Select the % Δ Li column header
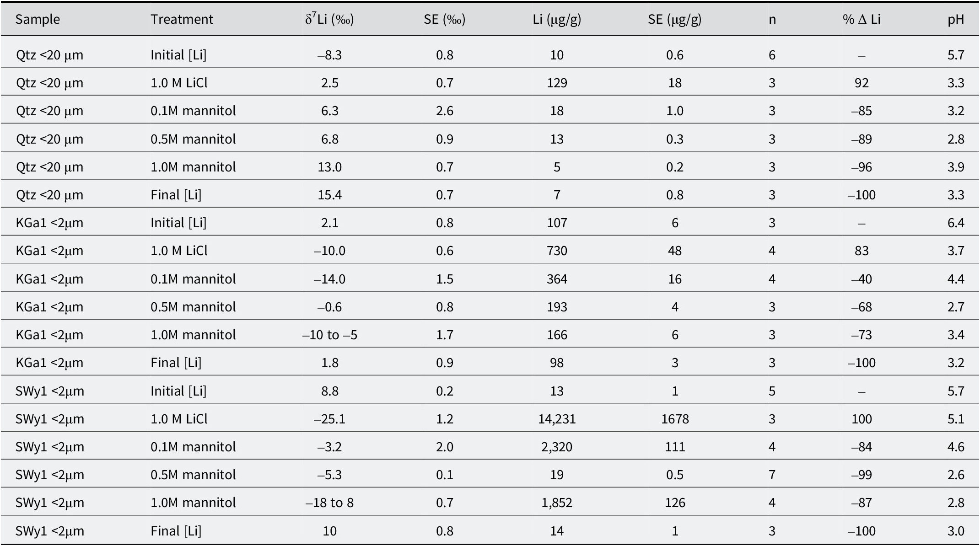980x546 pixels. [x=862, y=19]
